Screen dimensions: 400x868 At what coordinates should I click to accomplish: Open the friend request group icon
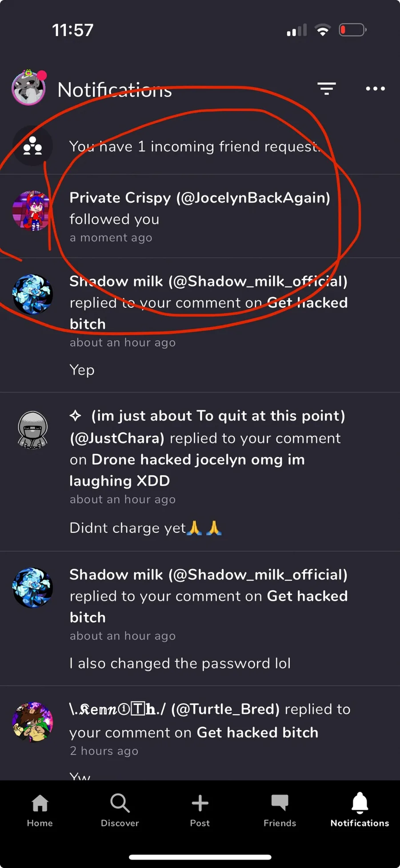click(x=32, y=146)
